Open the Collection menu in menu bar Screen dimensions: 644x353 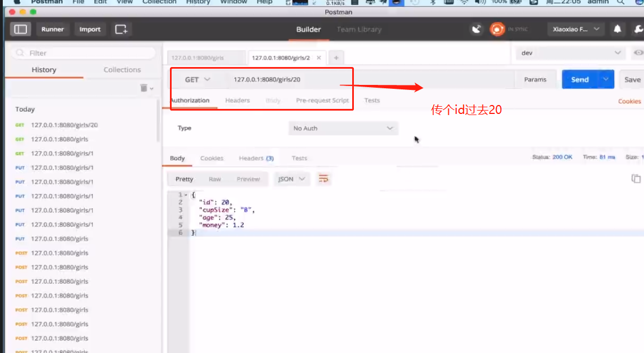[x=159, y=2]
